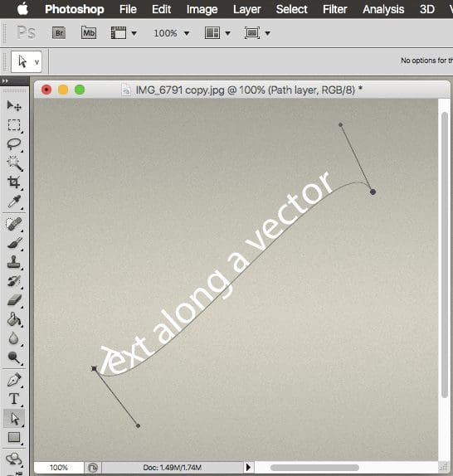This screenshot has width=453, height=476.
Task: Select the Move tool
Action: click(14, 105)
